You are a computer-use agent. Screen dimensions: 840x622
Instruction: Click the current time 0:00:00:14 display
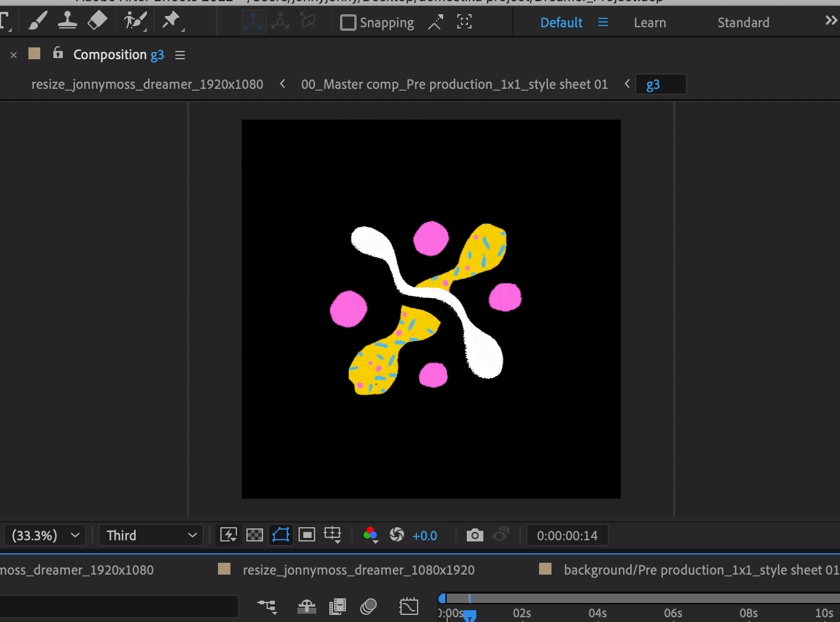[x=567, y=536]
